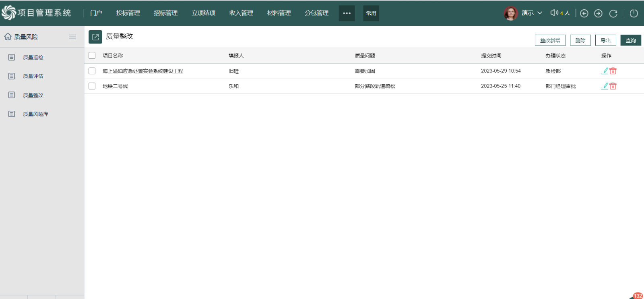Click reporter name 乐和
This screenshot has width=644, height=299.
coord(233,86)
